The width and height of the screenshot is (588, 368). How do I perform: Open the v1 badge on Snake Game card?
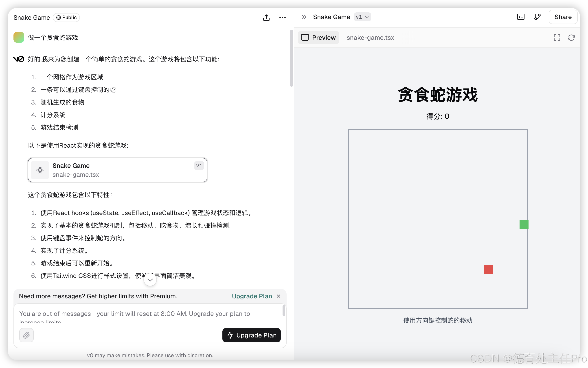point(199,166)
